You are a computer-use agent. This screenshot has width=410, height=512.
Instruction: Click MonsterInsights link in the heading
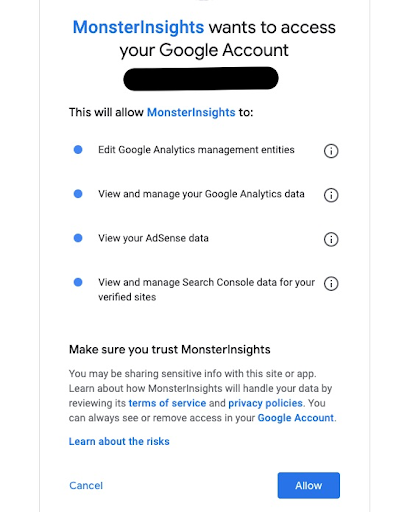click(x=138, y=27)
